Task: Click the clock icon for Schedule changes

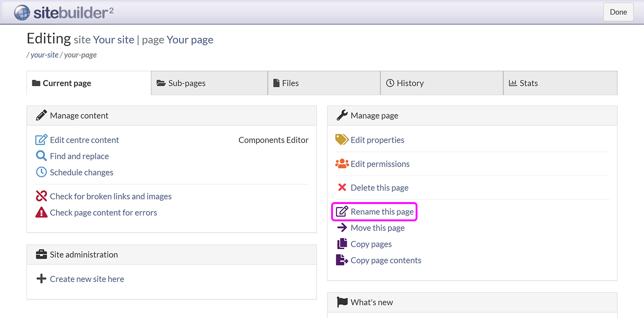Action: pyautogui.click(x=41, y=172)
